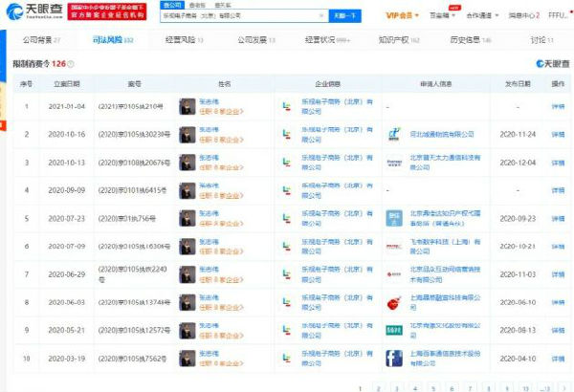574x392 pixels.
Task: Switch to the 历史信息 tab
Action: pos(471,40)
